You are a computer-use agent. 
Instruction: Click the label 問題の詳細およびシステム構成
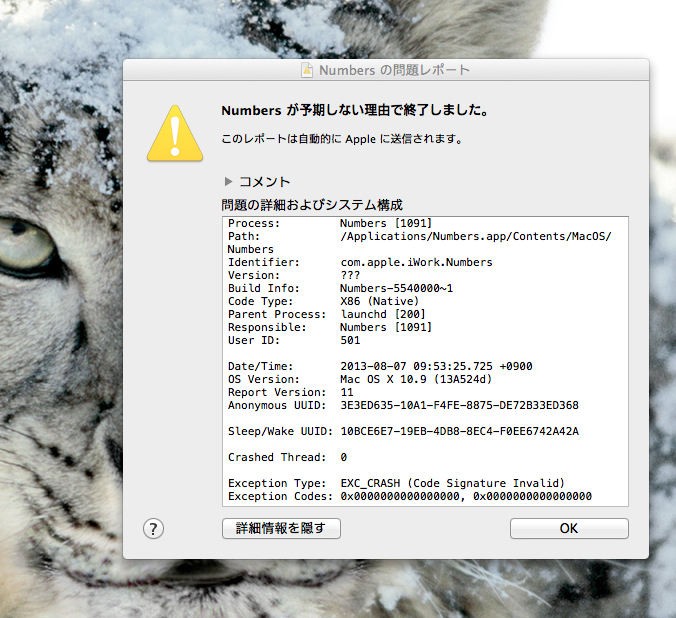pos(312,205)
